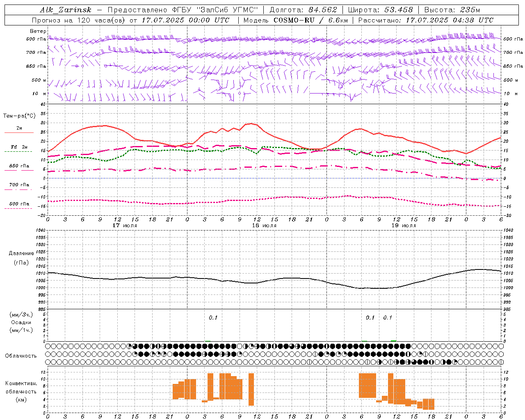Click the (мм/1ч.) precipitation unit label
This screenshot has width=525, height=420.
[21, 331]
